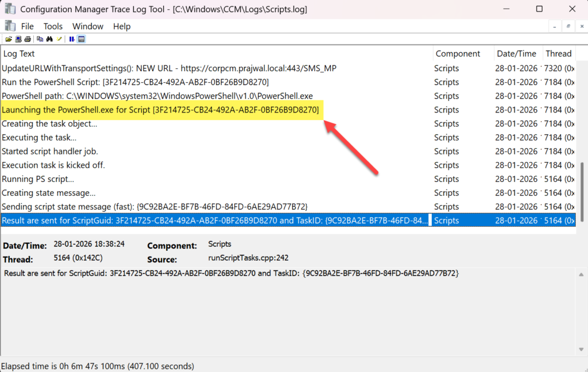588x372 pixels.
Task: Select the 'Sending script state message (fast)' row
Action: [288, 207]
